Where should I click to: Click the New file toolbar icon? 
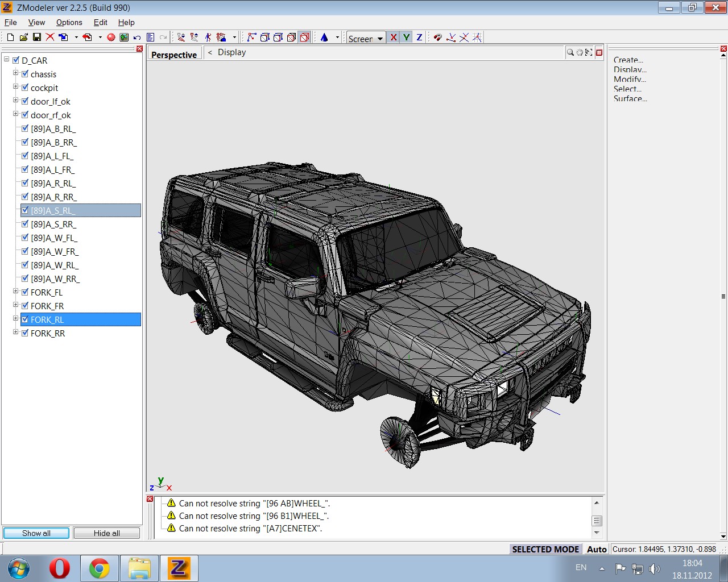coord(10,38)
